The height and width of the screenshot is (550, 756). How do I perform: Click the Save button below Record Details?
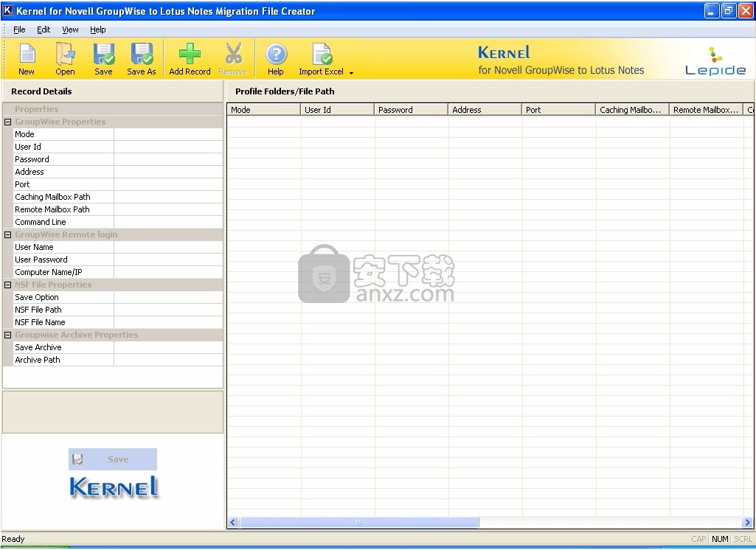(x=113, y=459)
